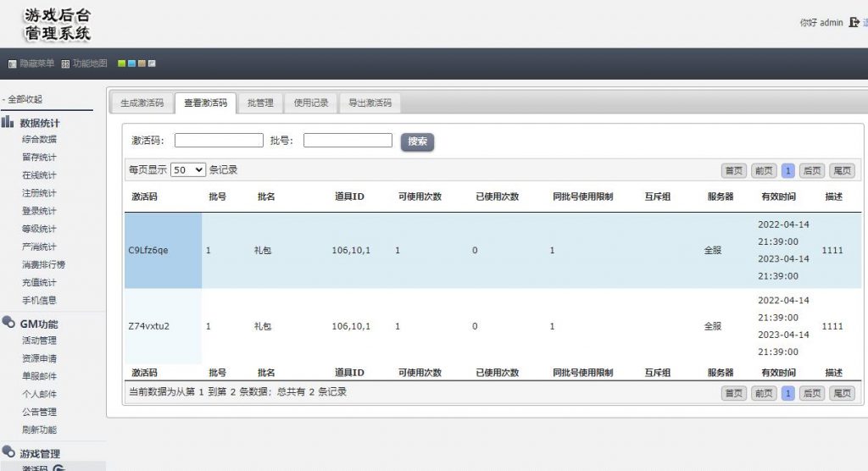This screenshot has width=868, height=471.
Task: Click the 隐藏菜单 hide-menu icon
Action: point(12,64)
